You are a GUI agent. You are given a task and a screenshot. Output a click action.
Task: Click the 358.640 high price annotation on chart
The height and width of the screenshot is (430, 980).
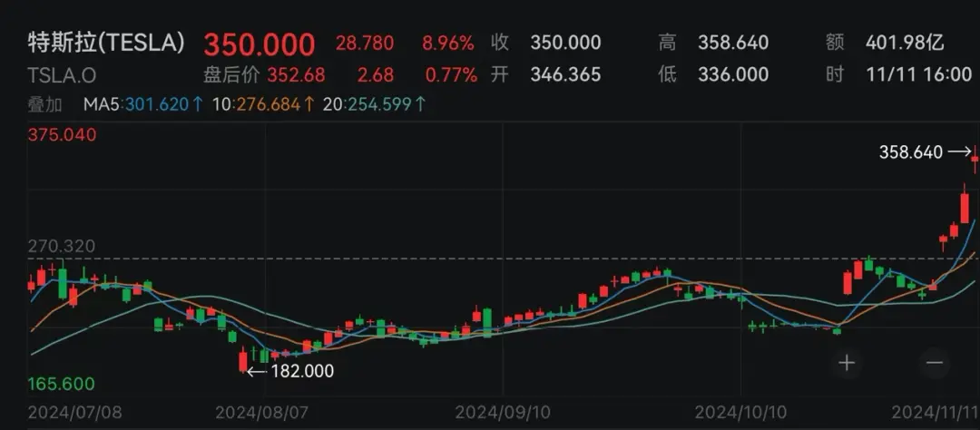point(911,151)
